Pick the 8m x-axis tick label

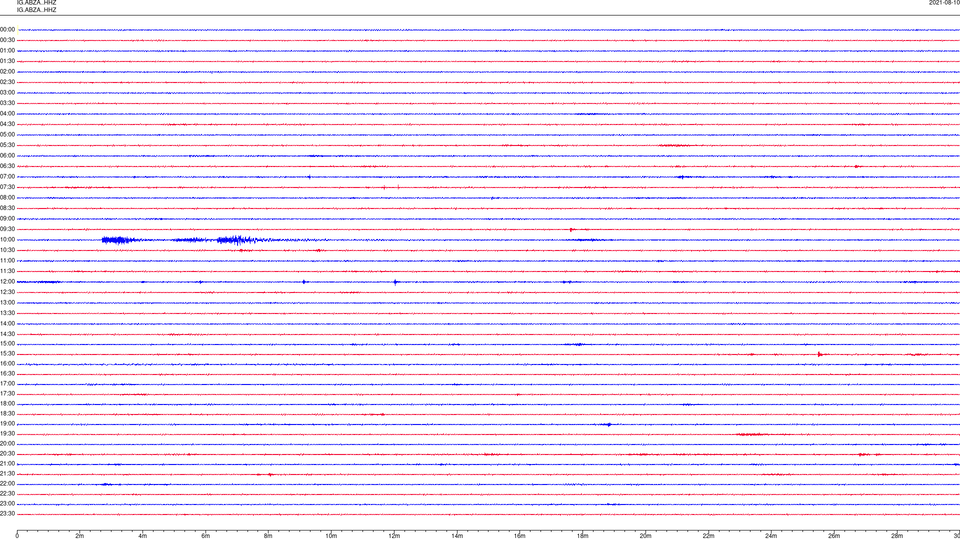coord(268,536)
